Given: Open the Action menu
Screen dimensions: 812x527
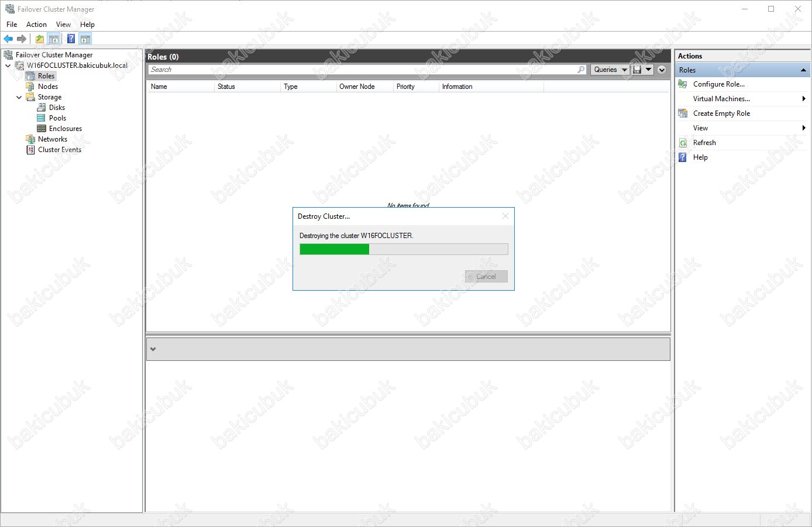Looking at the screenshot, I should (36, 25).
